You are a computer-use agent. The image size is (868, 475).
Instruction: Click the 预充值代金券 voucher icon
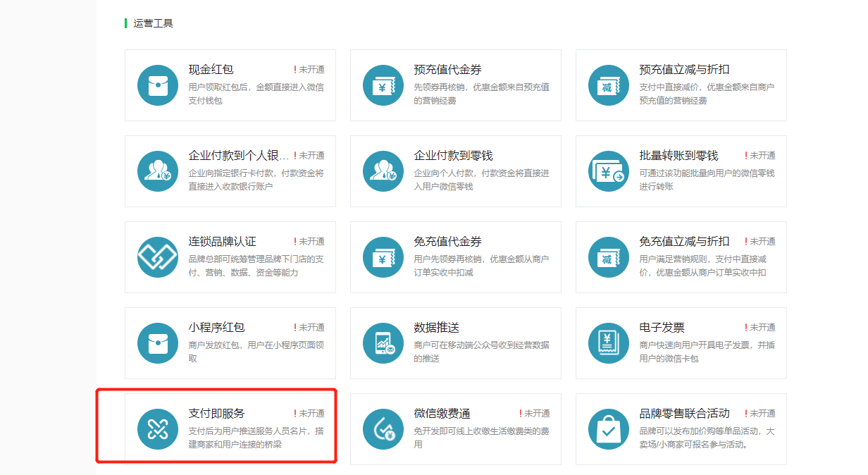383,85
